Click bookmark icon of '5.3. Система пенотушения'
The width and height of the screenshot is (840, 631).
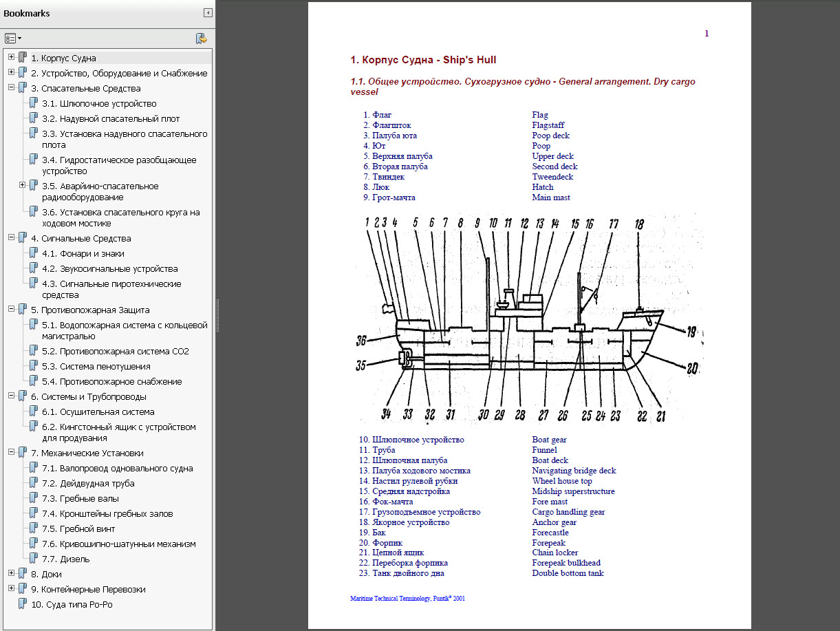point(33,366)
